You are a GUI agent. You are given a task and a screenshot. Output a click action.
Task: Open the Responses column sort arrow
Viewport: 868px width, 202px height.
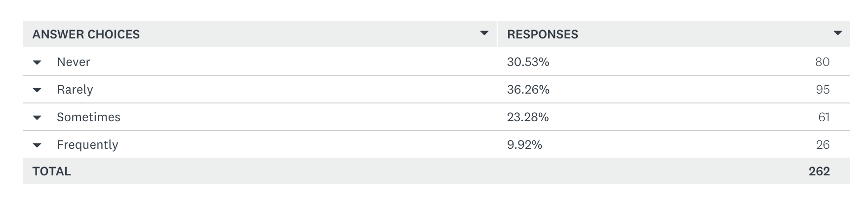pos(837,34)
